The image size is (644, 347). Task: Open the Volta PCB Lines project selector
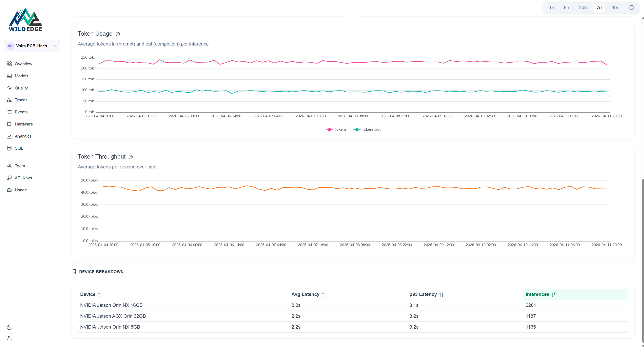tap(32, 46)
